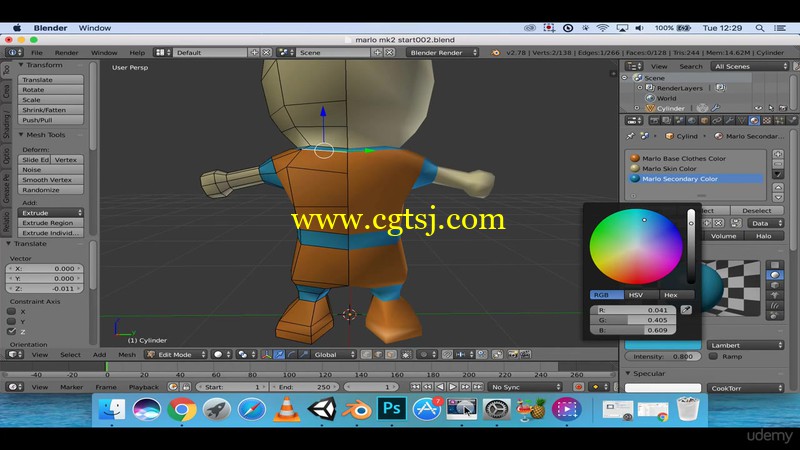Open the World properties tab icon
This screenshot has width=800, height=450.
tap(691, 120)
